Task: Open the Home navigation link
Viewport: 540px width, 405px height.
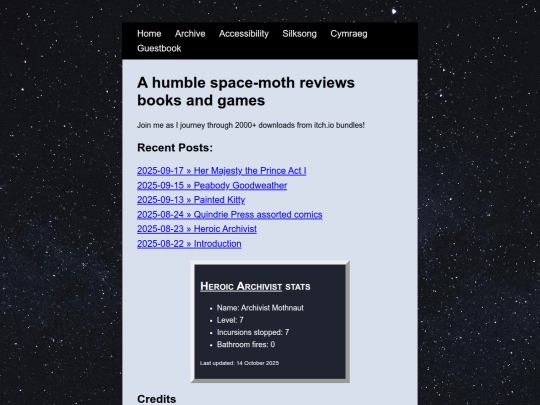Action: point(149,34)
